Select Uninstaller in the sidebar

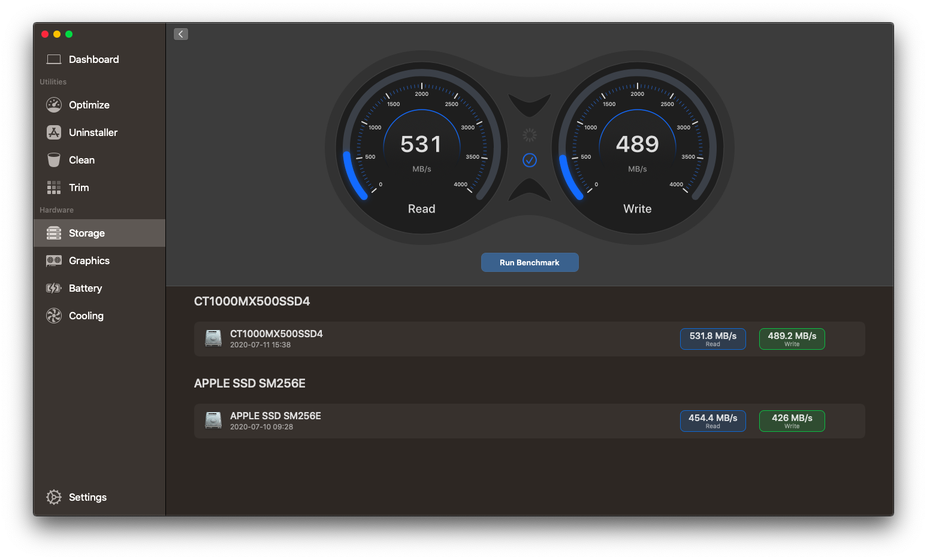(99, 132)
